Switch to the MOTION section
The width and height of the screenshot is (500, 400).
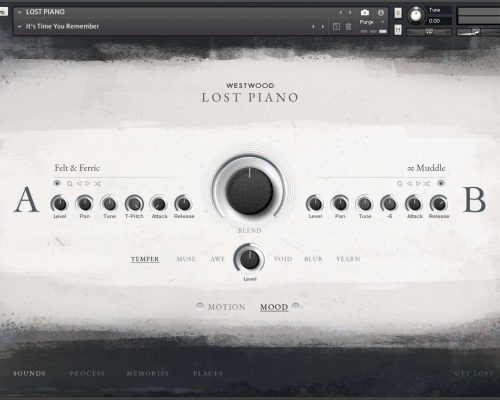pyautogui.click(x=227, y=307)
